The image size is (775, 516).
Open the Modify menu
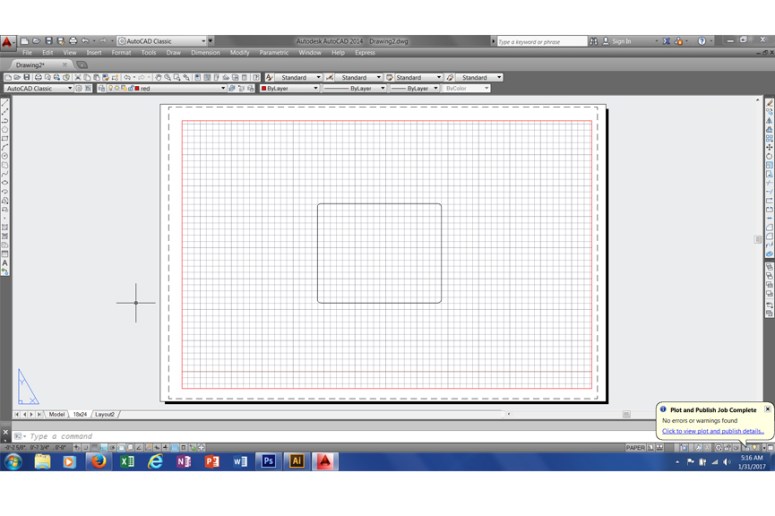[x=240, y=52]
